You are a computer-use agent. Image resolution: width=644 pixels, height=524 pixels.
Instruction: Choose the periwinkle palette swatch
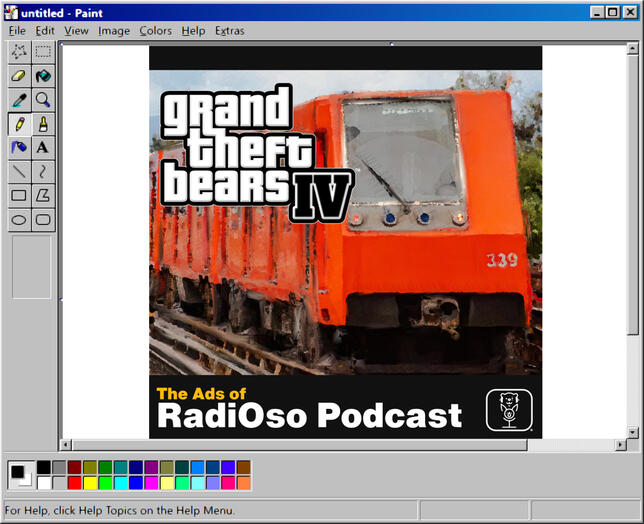(x=213, y=483)
